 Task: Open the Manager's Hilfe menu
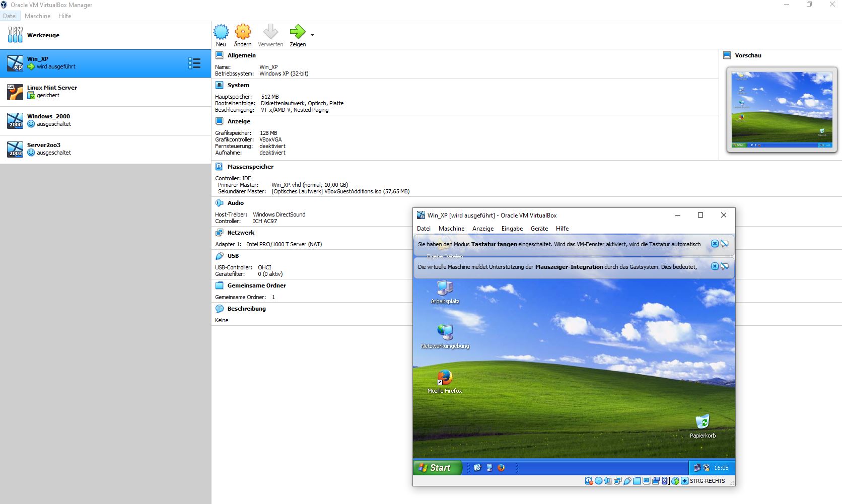click(x=64, y=16)
